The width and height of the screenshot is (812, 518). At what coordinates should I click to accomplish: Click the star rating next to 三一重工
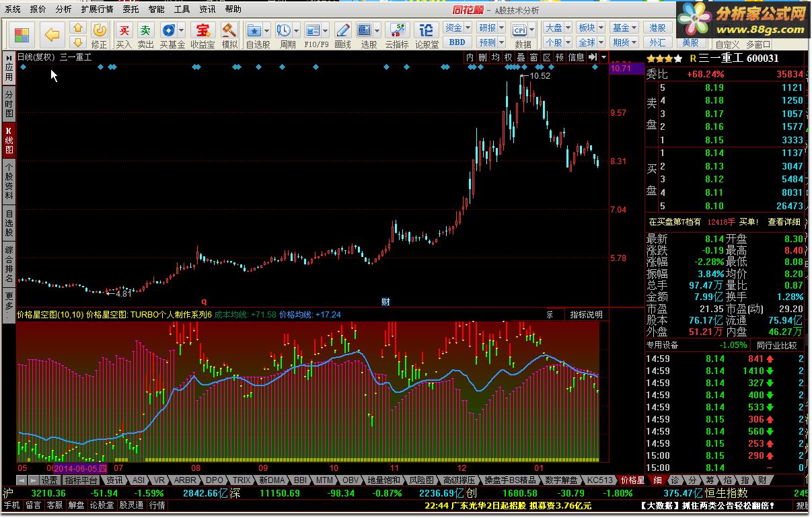(x=663, y=59)
